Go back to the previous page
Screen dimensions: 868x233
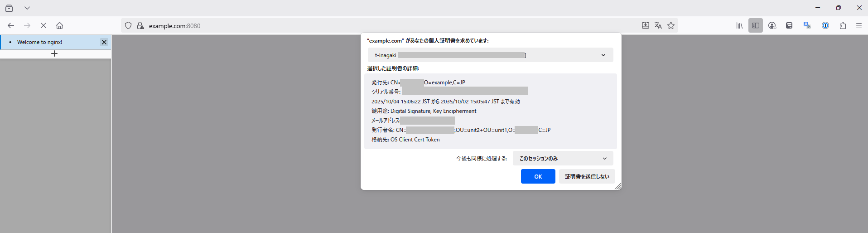11,26
